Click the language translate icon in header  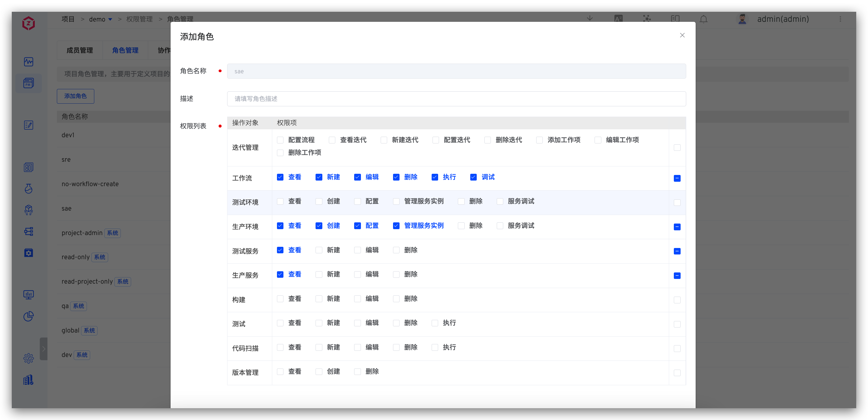(618, 19)
